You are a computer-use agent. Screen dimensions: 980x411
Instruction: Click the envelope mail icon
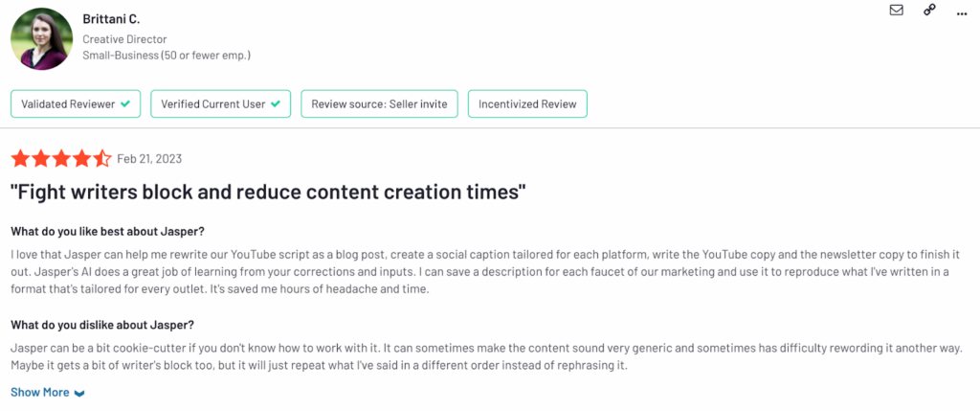click(896, 11)
